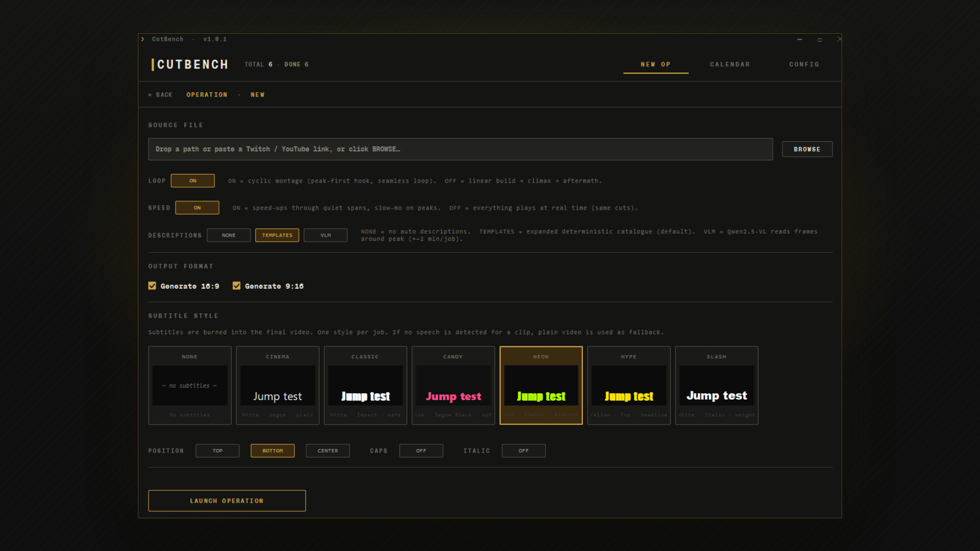Close the CutBench window
This screenshot has height=551, width=980.
click(x=840, y=39)
